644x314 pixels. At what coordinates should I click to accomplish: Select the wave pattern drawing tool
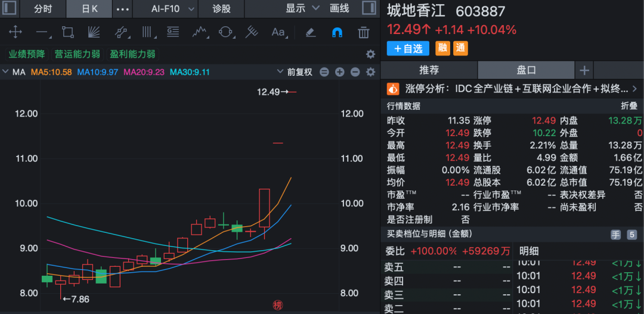point(199,32)
